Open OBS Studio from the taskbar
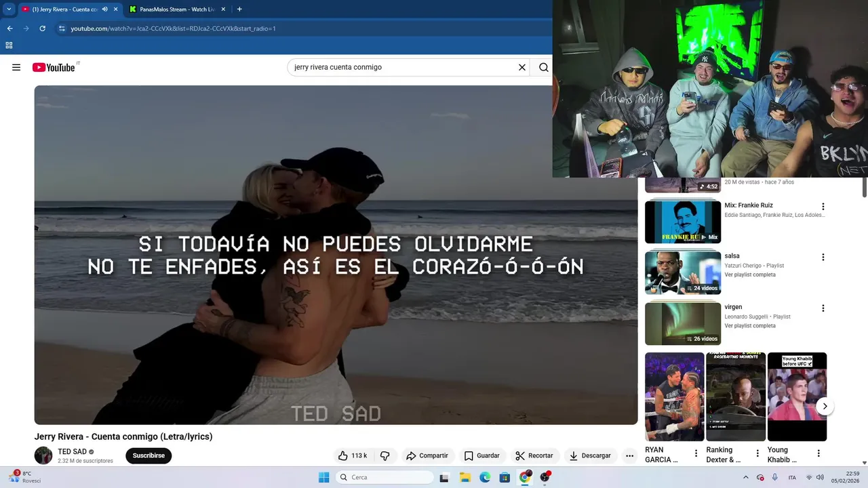 [x=545, y=477]
